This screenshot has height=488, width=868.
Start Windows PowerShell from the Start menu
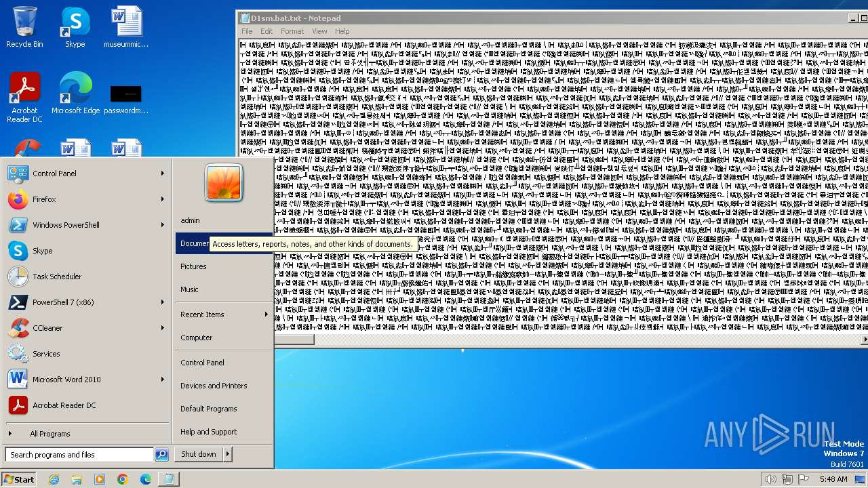click(86, 225)
